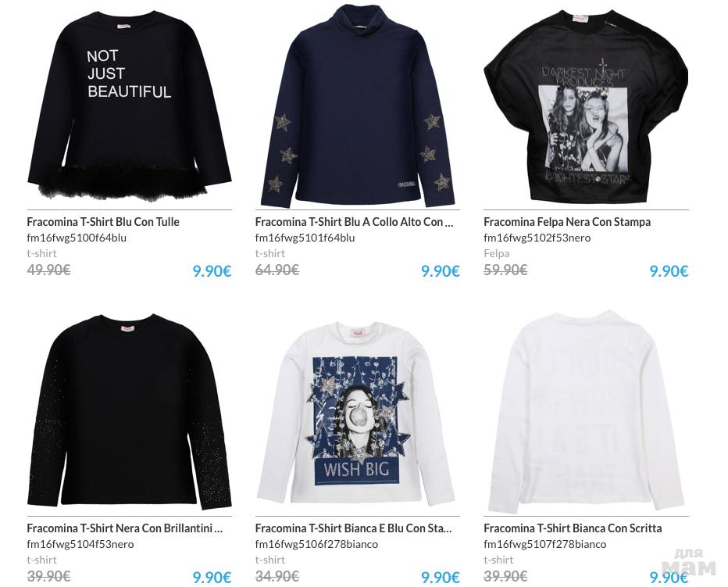The width and height of the screenshot is (728, 587).
Task: Select product code fm16fwg5106f278bianco
Action: click(316, 544)
